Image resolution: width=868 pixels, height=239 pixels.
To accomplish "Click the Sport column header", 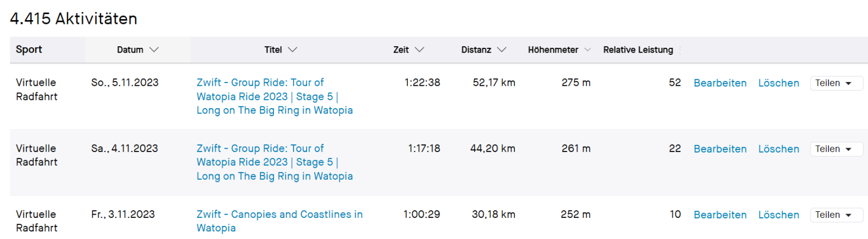I will point(29,49).
